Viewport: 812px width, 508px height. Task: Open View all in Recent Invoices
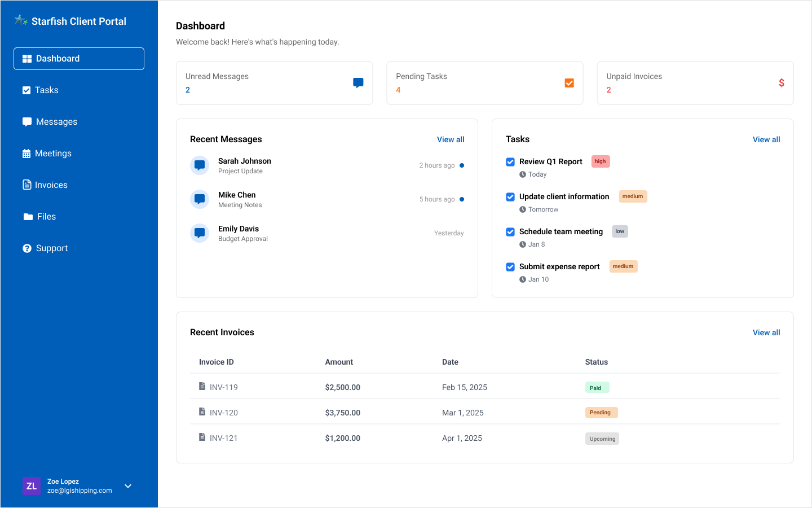click(x=766, y=332)
